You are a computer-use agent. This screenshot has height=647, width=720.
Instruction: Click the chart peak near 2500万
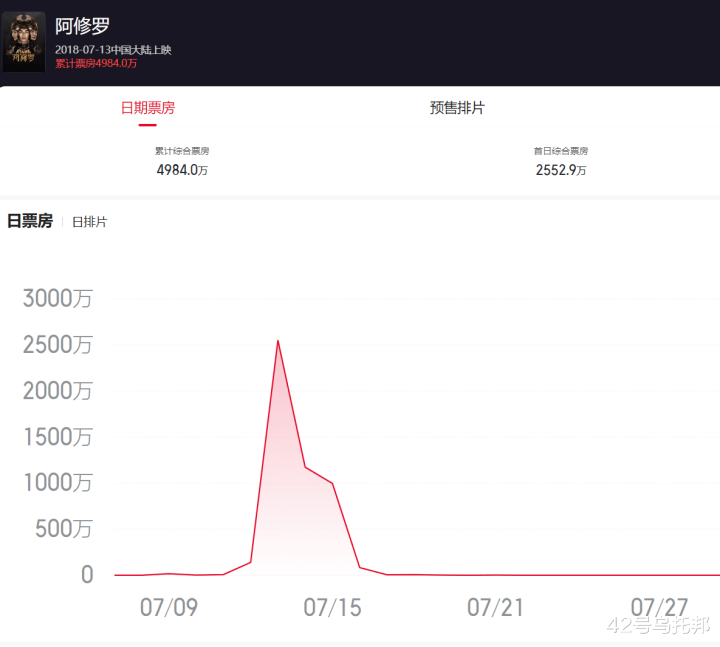[x=278, y=341]
